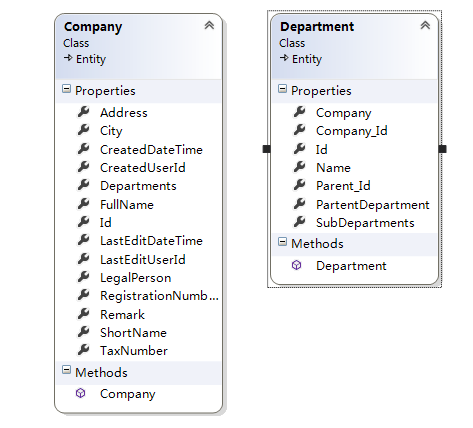Select the LegalPerson property text

coord(136,278)
